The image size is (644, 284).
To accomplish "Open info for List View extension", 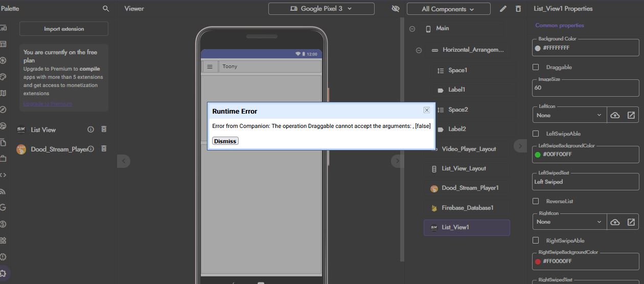I will coord(90,129).
